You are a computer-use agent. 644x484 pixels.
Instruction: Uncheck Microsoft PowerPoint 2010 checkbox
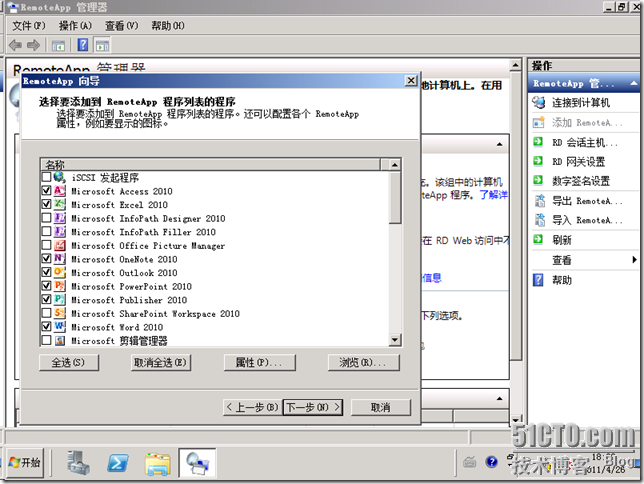[x=46, y=286]
